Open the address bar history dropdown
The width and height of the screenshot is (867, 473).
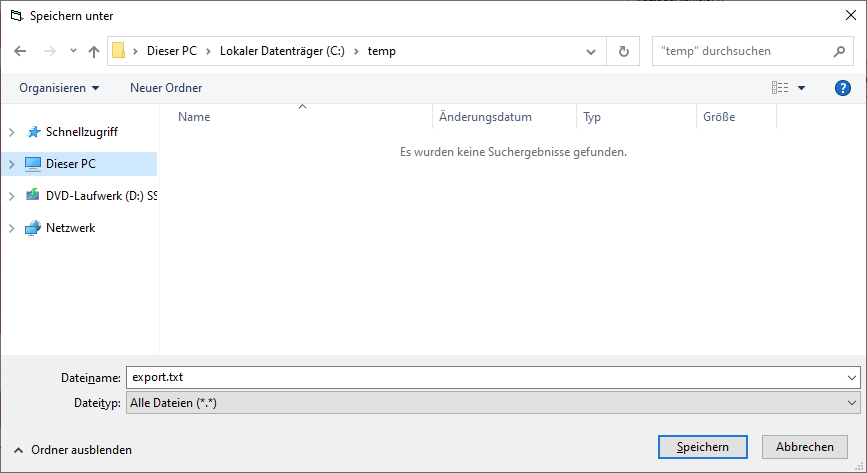tap(591, 51)
